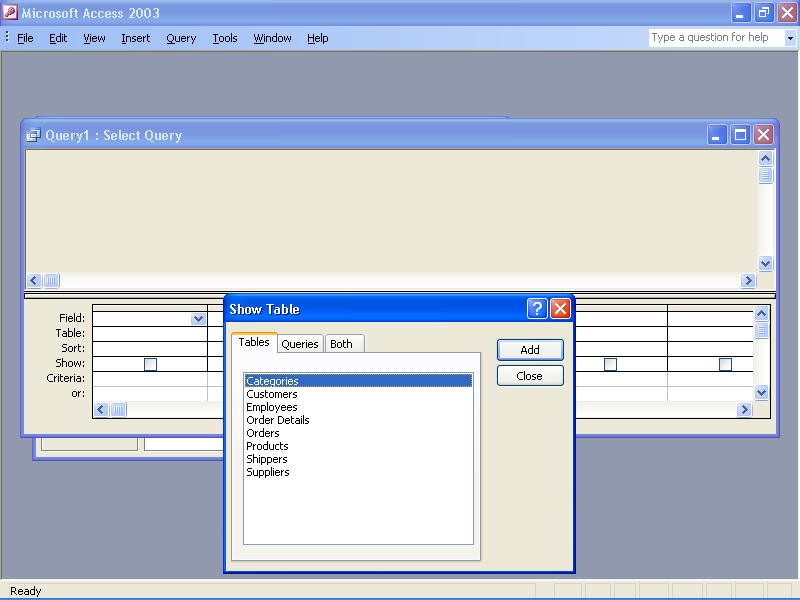Switch to the Queries tab

tap(300, 344)
